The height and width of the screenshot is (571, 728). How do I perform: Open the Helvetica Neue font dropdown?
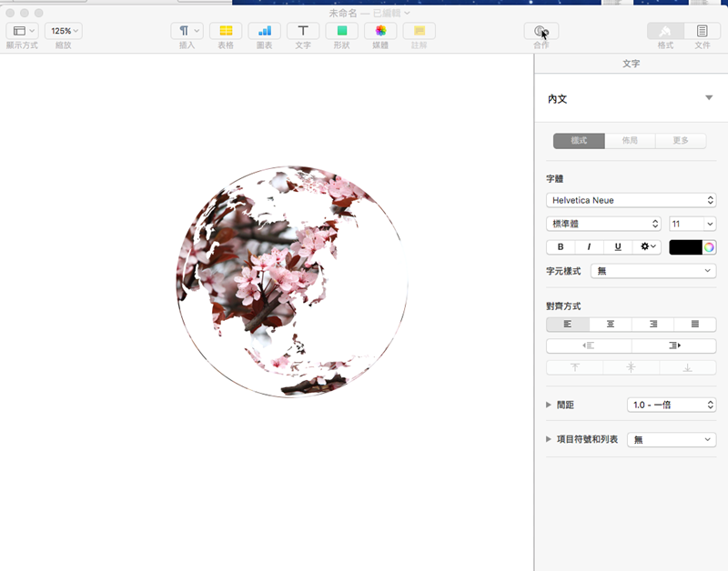pyautogui.click(x=632, y=200)
